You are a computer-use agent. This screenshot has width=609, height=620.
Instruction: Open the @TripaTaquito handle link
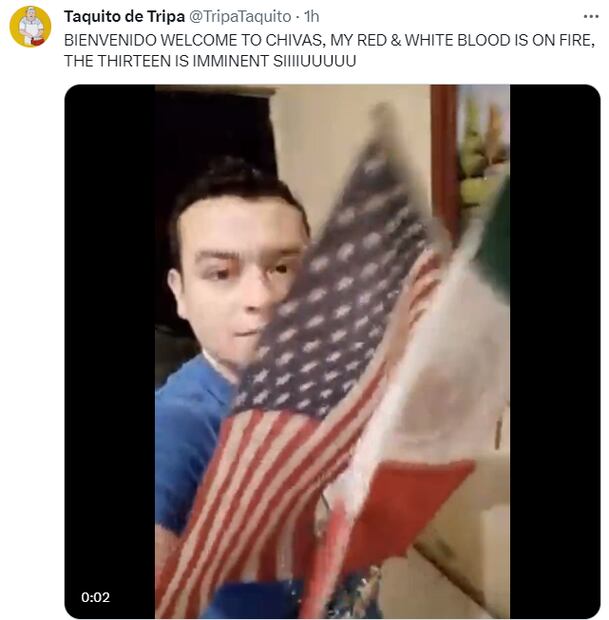click(x=240, y=17)
